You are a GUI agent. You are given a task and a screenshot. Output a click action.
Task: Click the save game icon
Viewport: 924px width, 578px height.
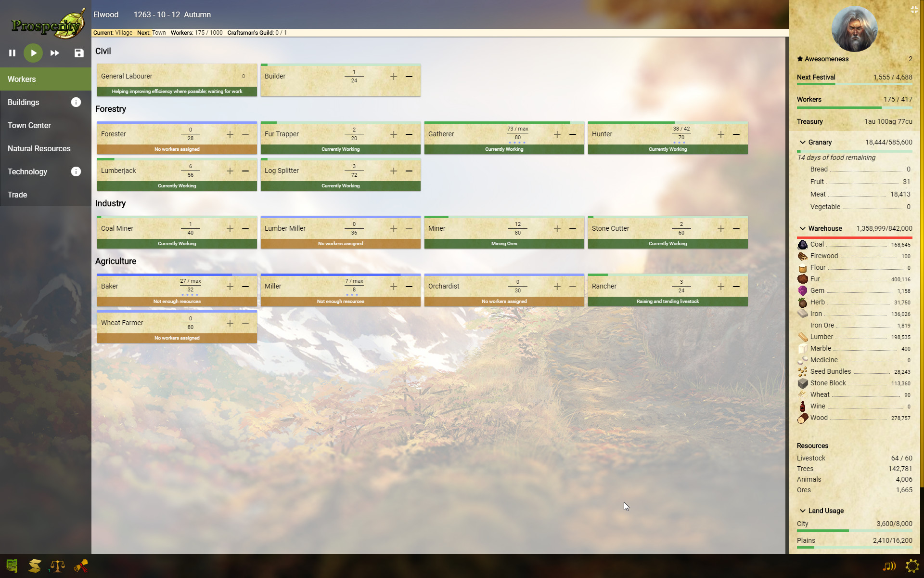(x=78, y=53)
